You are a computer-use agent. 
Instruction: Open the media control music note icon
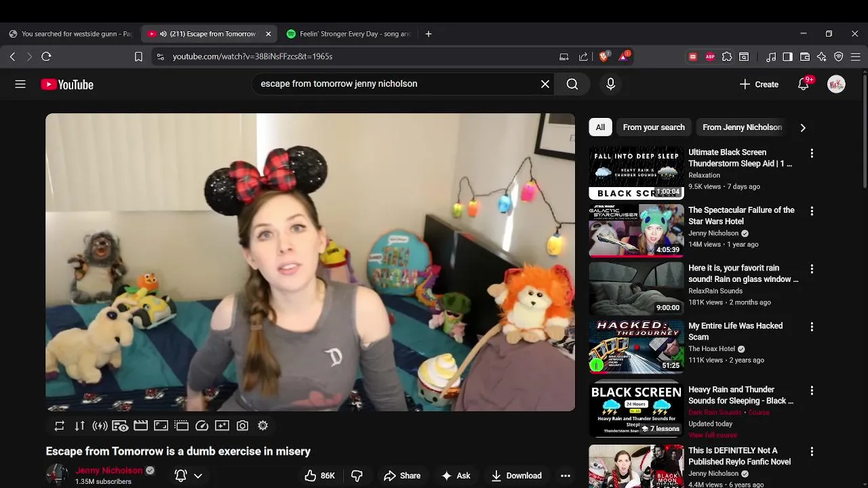[771, 57]
